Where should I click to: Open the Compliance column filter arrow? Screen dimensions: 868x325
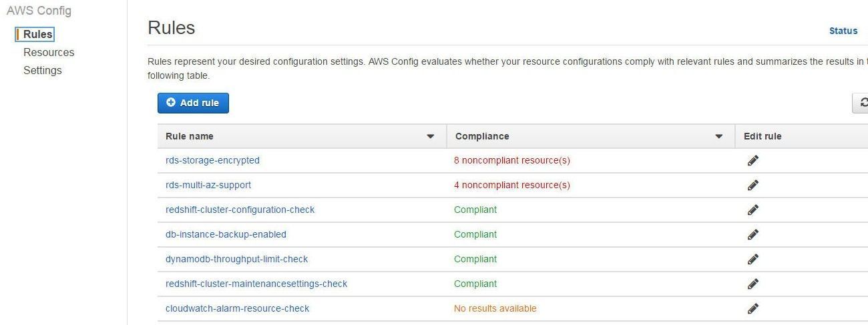click(719, 137)
